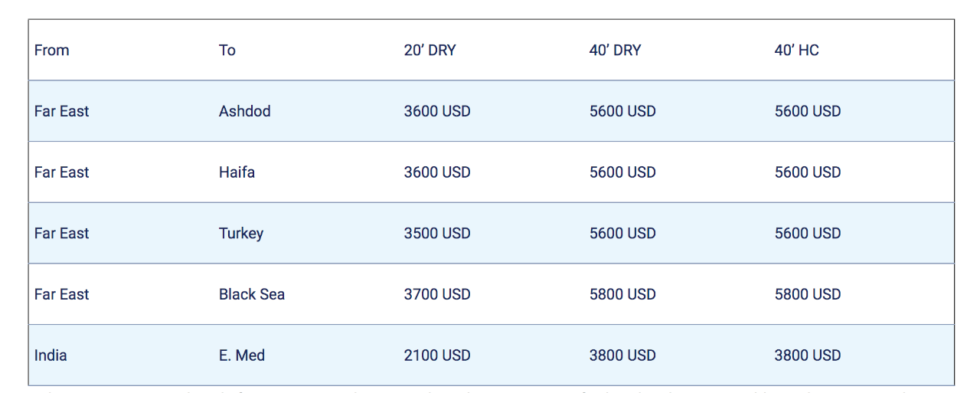This screenshot has width=980, height=393.
Task: Select the Haifa destination cell
Action: coord(237,172)
